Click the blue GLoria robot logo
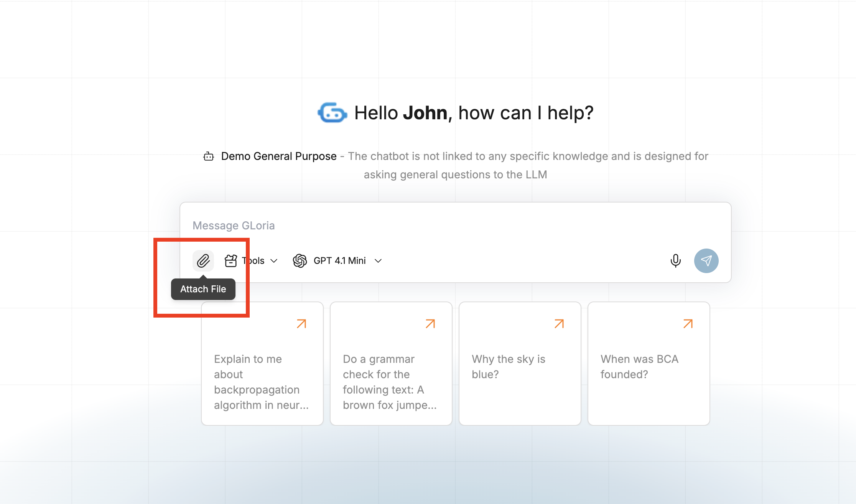Image resolution: width=856 pixels, height=504 pixels. pos(332,113)
